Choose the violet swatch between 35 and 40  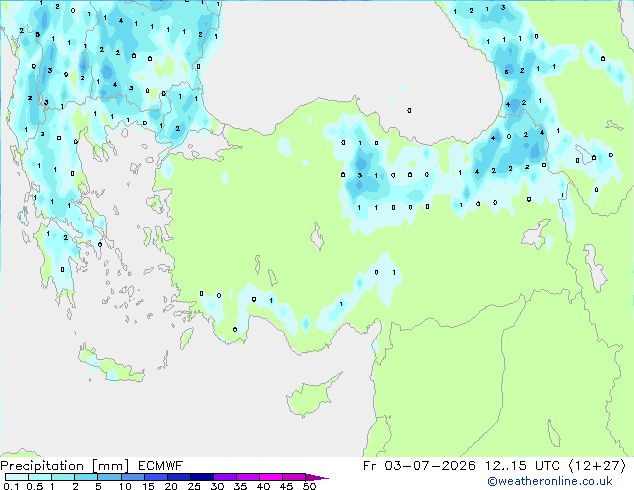pos(247,477)
